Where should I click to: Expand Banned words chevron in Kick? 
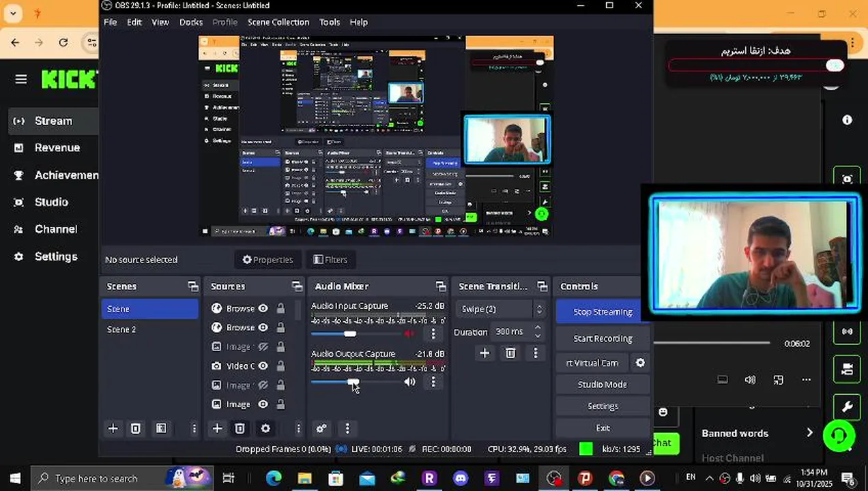click(810, 433)
